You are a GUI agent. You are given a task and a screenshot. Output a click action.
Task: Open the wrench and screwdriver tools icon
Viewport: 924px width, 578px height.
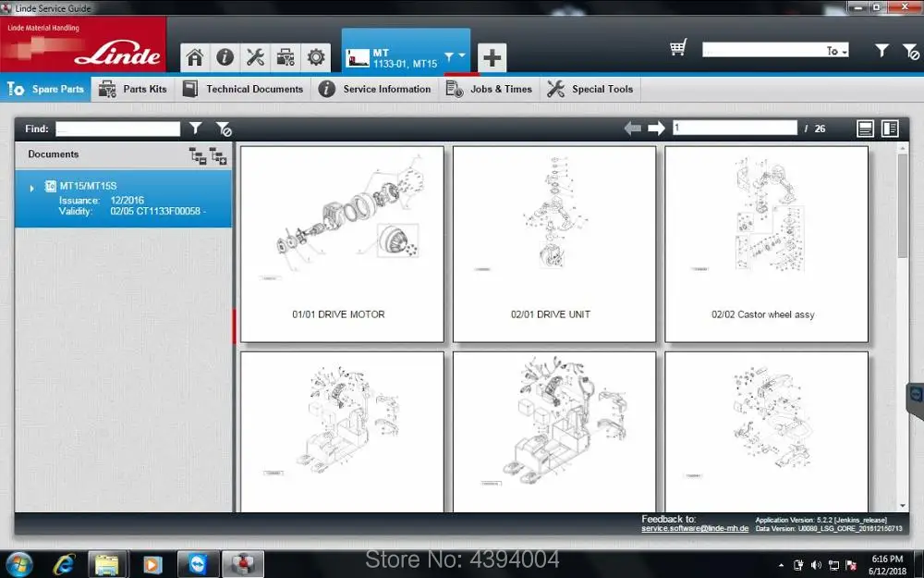tap(255, 57)
